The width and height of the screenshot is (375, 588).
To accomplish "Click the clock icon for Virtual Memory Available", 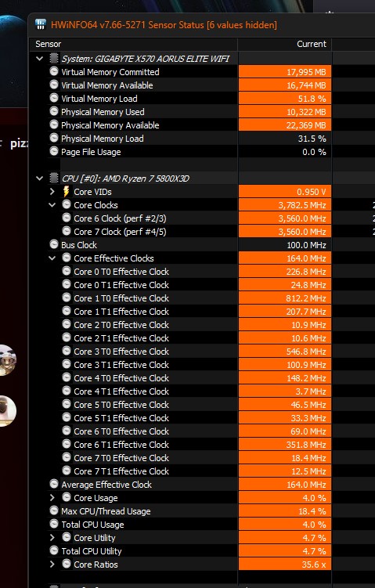I will tap(54, 85).
